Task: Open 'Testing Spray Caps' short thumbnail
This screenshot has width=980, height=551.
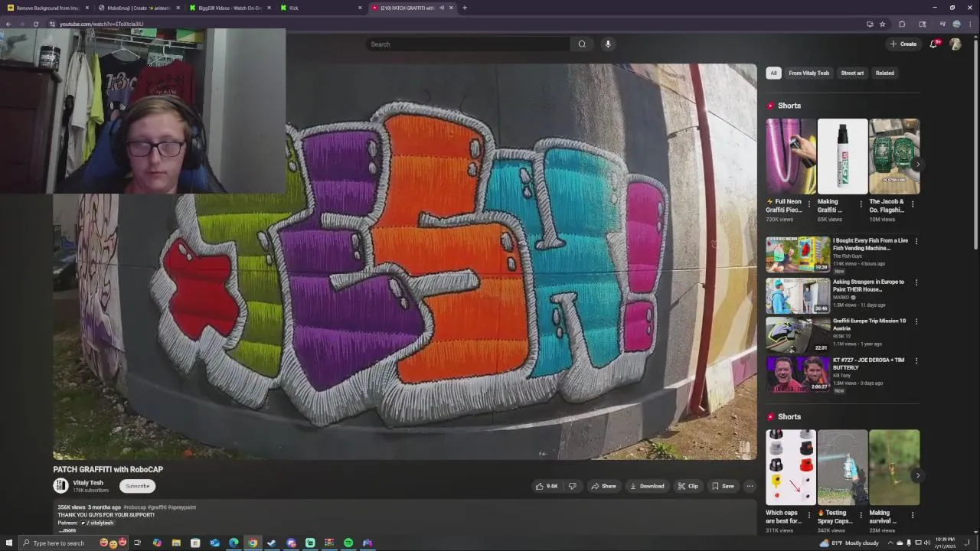Action: pos(842,468)
